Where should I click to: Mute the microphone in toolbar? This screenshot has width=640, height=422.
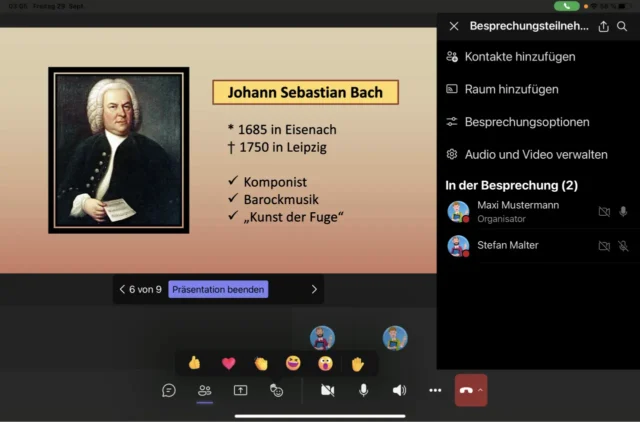click(x=363, y=391)
